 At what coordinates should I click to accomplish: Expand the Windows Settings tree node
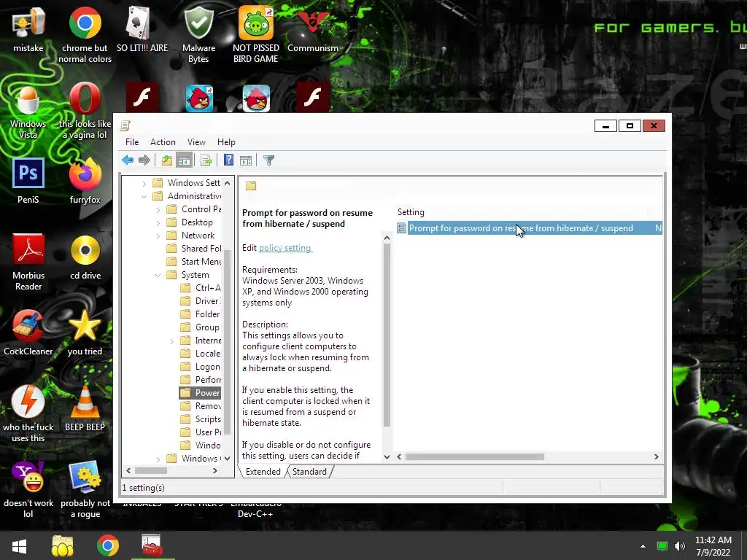144,183
